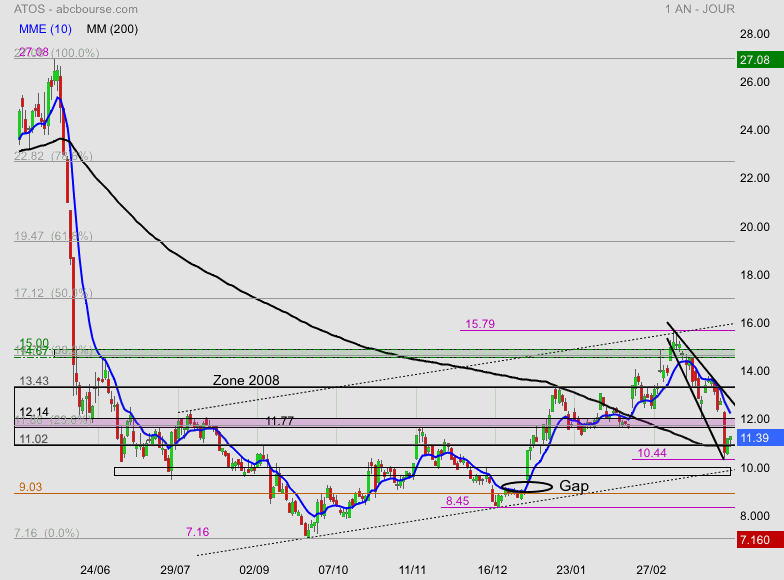This screenshot has height=580, width=784.
Task: Click the magenta 10.44 level label
Action: pyautogui.click(x=652, y=453)
